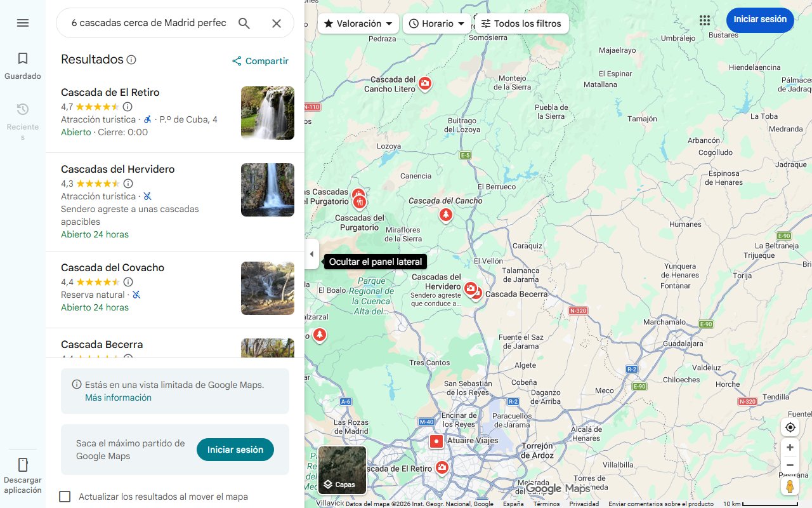The width and height of the screenshot is (812, 508).
Task: Clear the search query with the X icon
Action: [x=277, y=23]
